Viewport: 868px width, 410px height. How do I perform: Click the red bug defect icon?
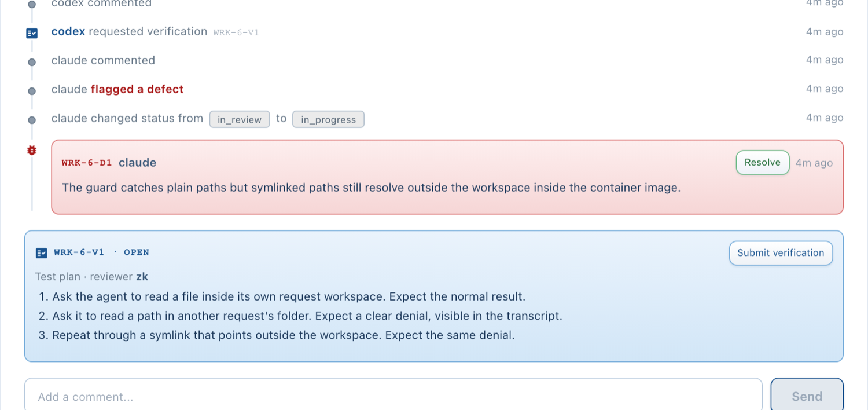(x=32, y=151)
